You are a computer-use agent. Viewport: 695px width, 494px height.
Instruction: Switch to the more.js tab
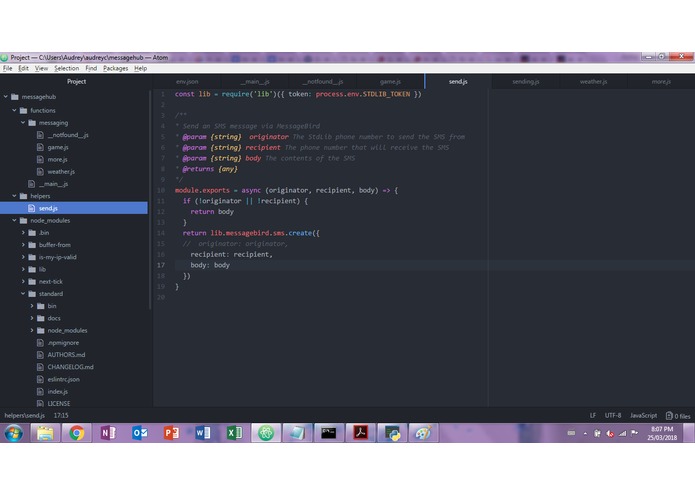(x=661, y=82)
